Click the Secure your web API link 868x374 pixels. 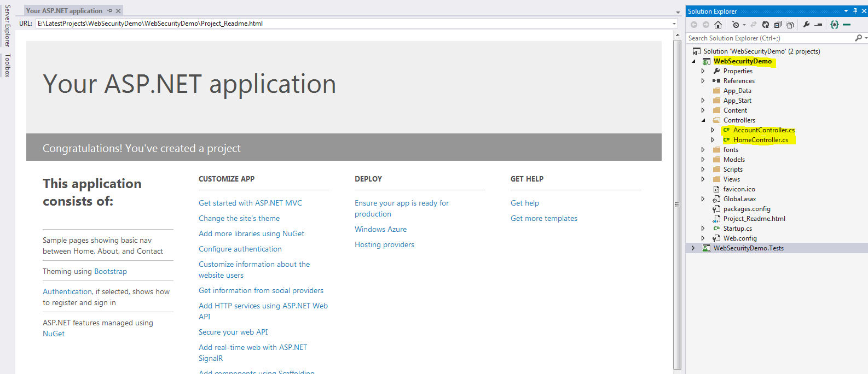233,332
